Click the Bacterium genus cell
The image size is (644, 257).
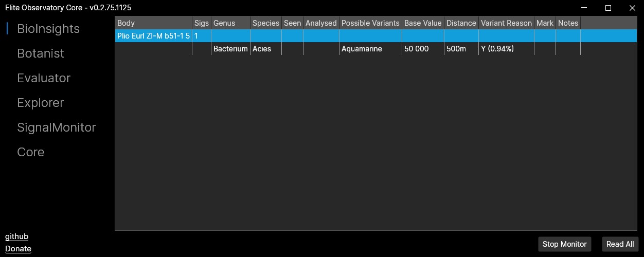tap(230, 49)
